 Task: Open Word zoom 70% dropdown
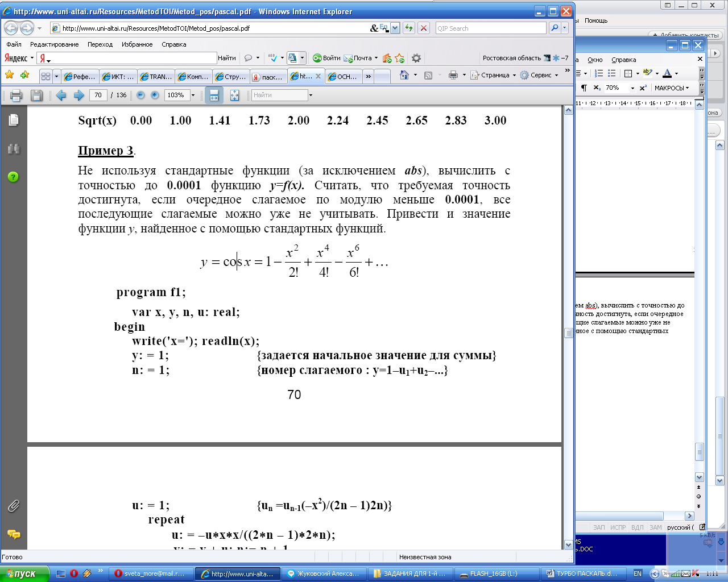coord(632,88)
